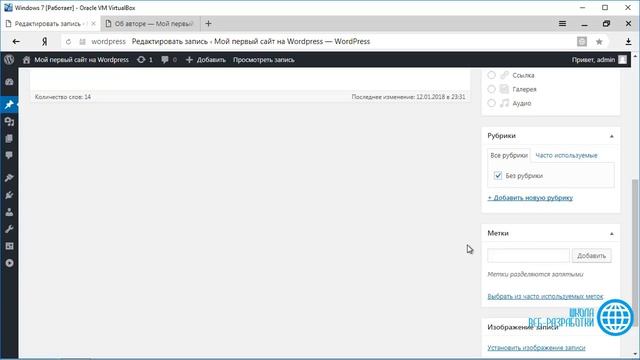
Task: Open the Settings sidebar icon
Action: pos(9,246)
